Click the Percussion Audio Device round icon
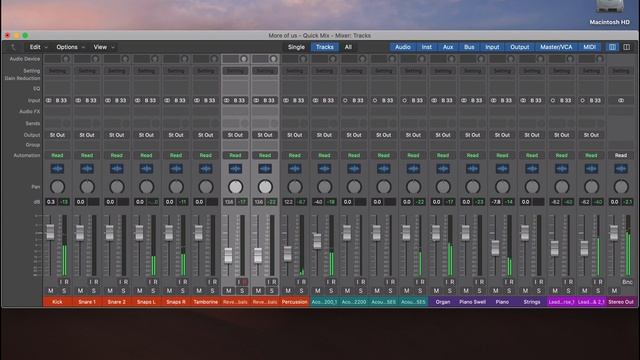Screen dimensions: 640x360 (303, 59)
